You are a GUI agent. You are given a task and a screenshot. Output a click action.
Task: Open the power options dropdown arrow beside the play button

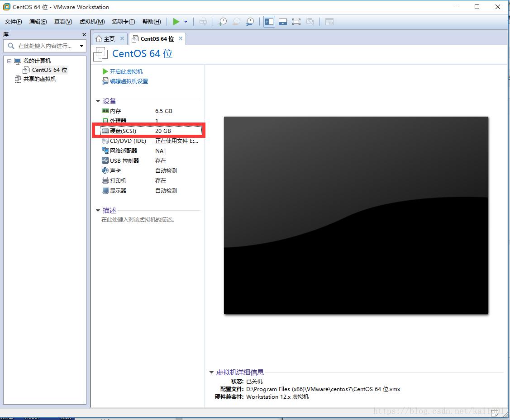click(186, 22)
